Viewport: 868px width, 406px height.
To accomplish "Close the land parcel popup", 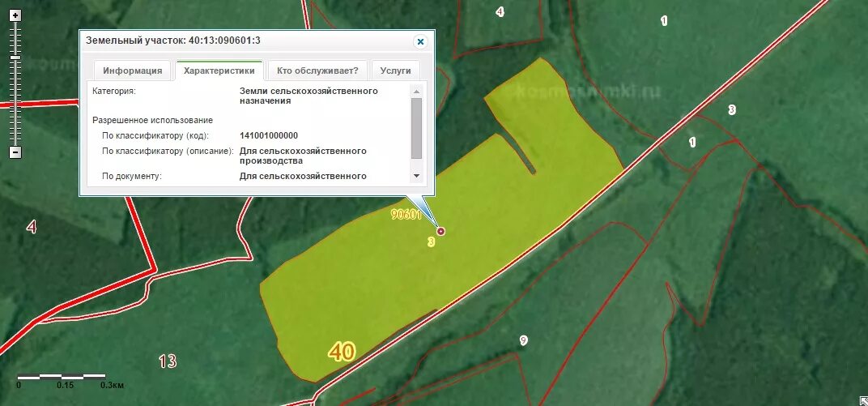I will click(420, 41).
